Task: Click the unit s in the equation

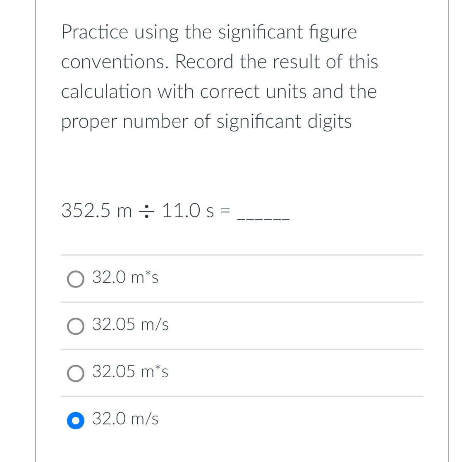Action: pyautogui.click(x=213, y=211)
